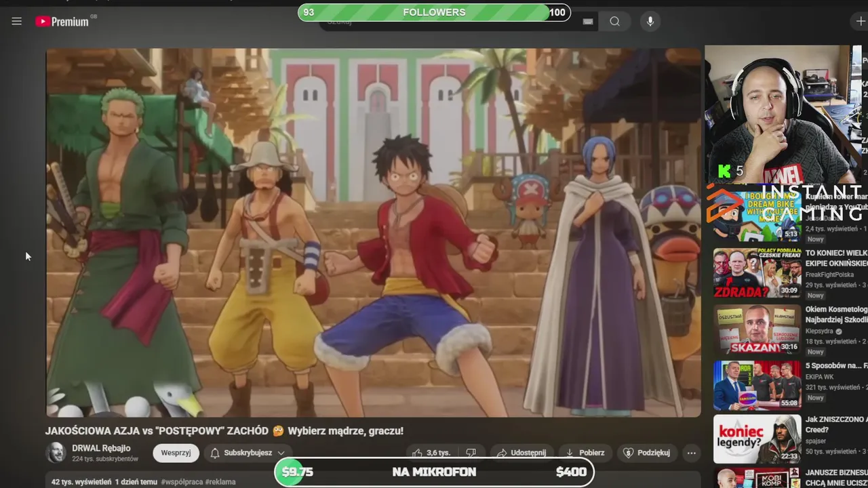
Task: Open '5 Sposobów na...' video title
Action: coord(836,366)
